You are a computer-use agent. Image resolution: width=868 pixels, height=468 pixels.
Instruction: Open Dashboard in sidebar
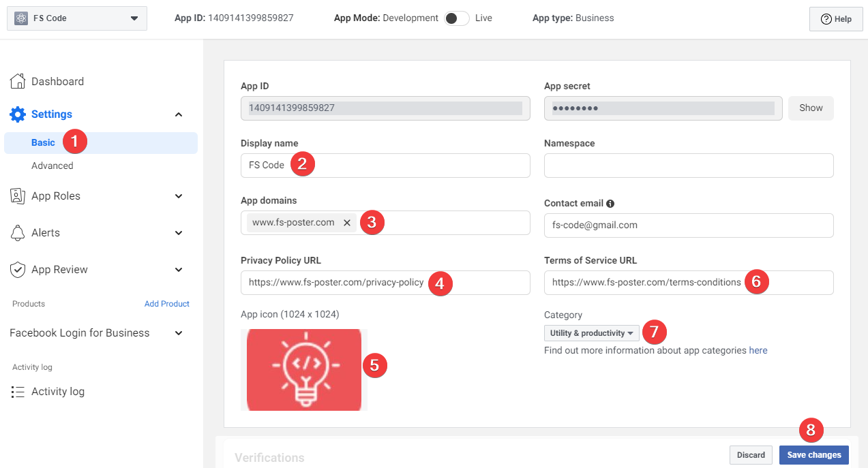pyautogui.click(x=57, y=81)
